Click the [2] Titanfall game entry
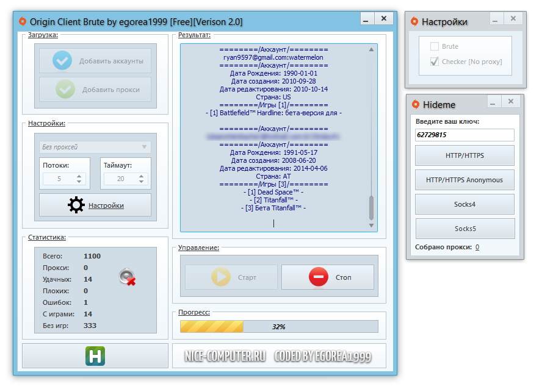542x392 pixels. (x=273, y=200)
